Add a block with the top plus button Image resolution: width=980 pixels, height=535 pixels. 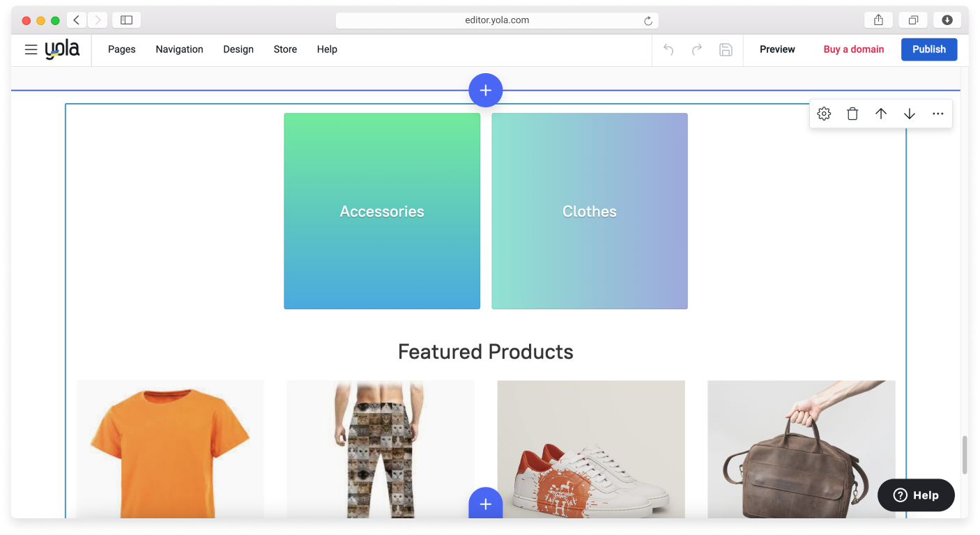point(486,91)
